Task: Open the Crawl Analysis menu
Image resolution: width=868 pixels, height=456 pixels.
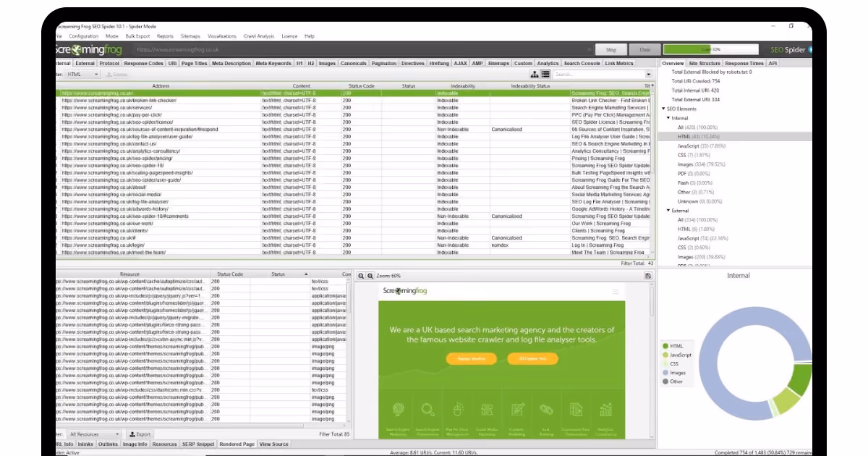Action: point(259,35)
